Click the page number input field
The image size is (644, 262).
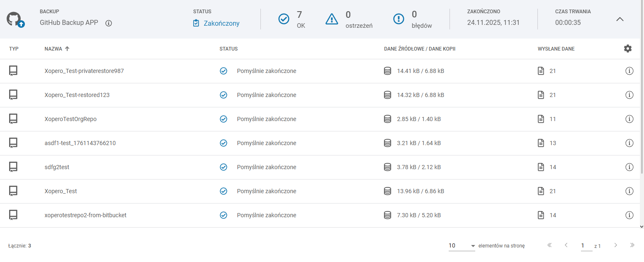coord(586,246)
